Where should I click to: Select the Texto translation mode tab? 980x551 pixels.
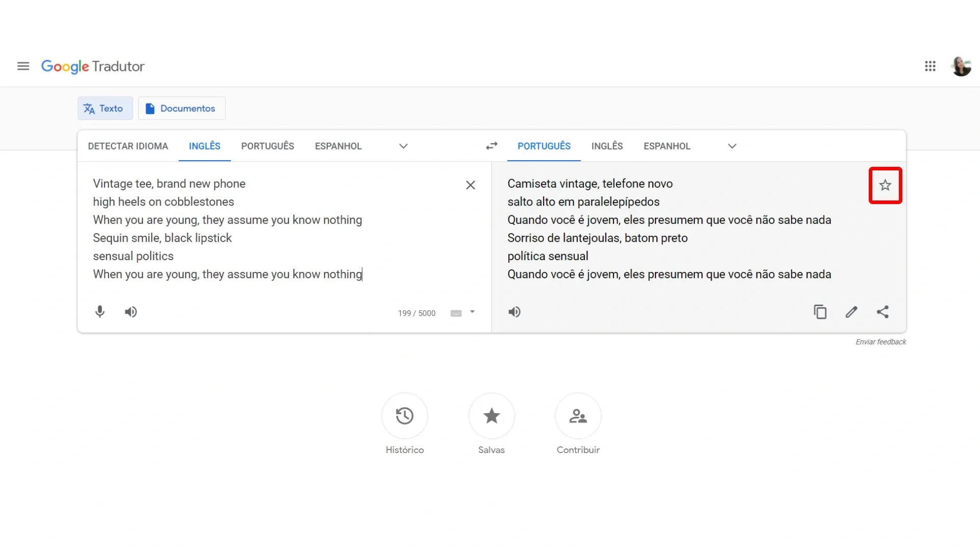click(104, 108)
